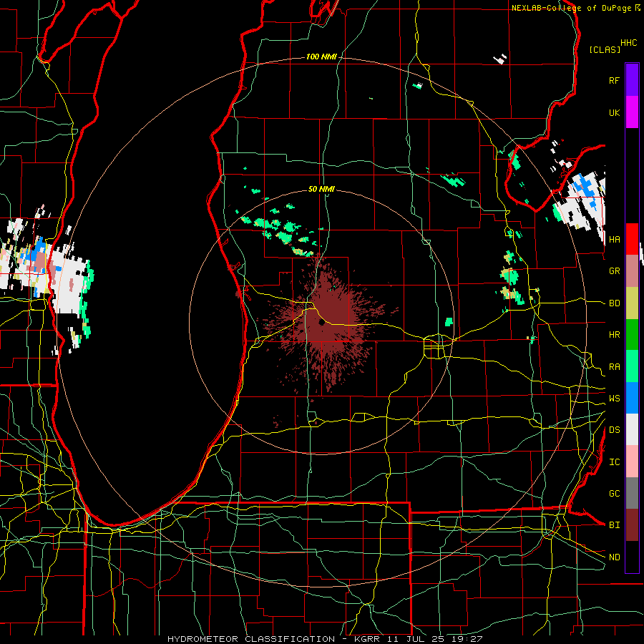This screenshot has width=644, height=644.
Task: Click the RF legend label
Action: [614, 80]
